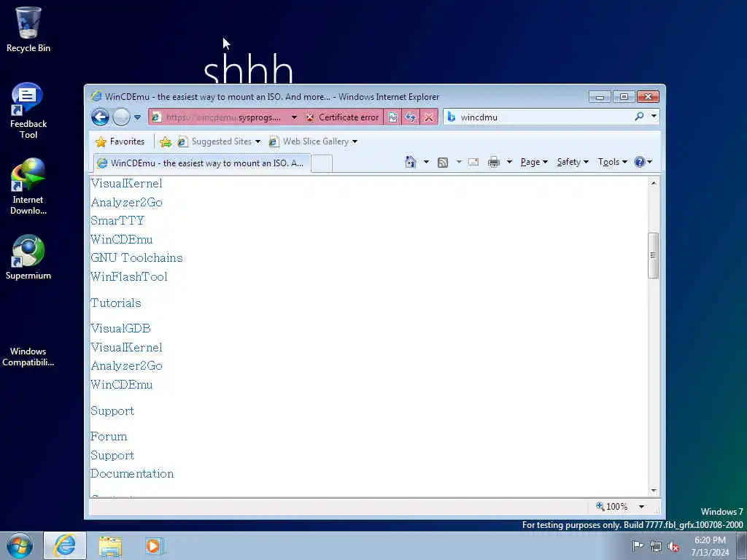Click the vertical scrollbar thumb
Viewport: 747px width, 560px height.
click(x=653, y=255)
